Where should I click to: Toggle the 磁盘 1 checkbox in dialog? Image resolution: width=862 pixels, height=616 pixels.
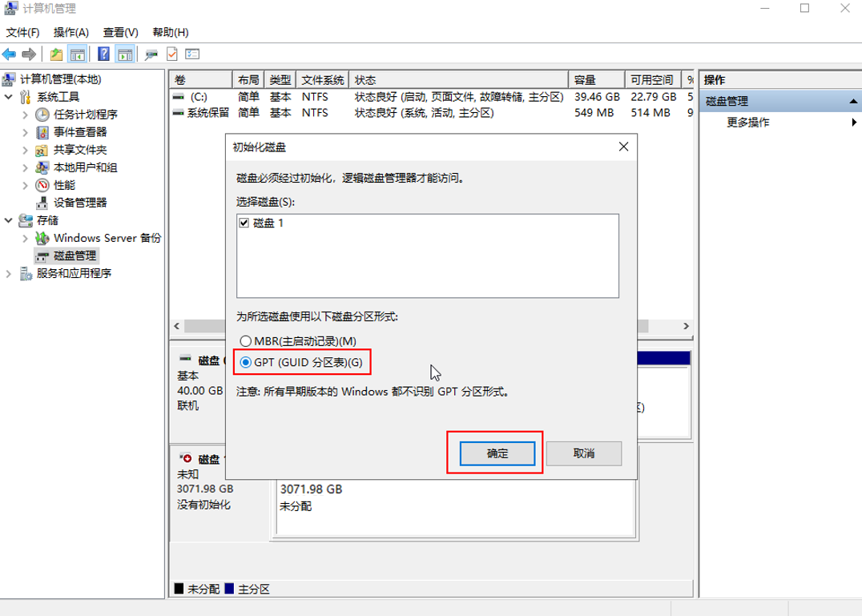[x=244, y=223]
